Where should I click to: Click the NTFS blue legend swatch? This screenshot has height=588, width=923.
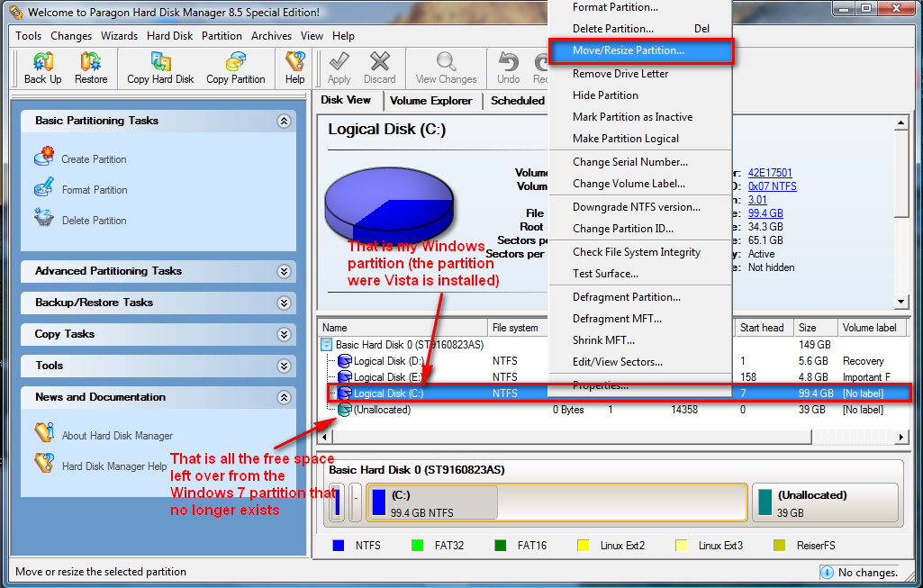[x=339, y=546]
